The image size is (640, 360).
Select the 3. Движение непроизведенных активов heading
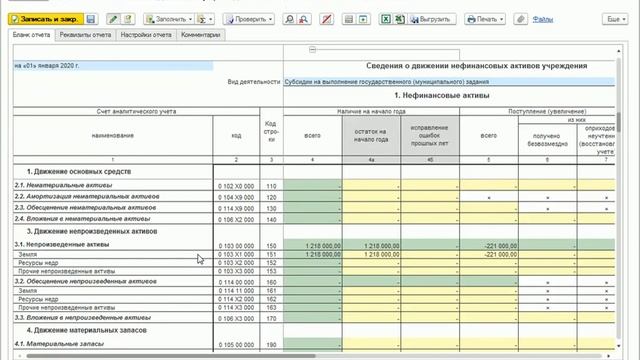coord(92,231)
